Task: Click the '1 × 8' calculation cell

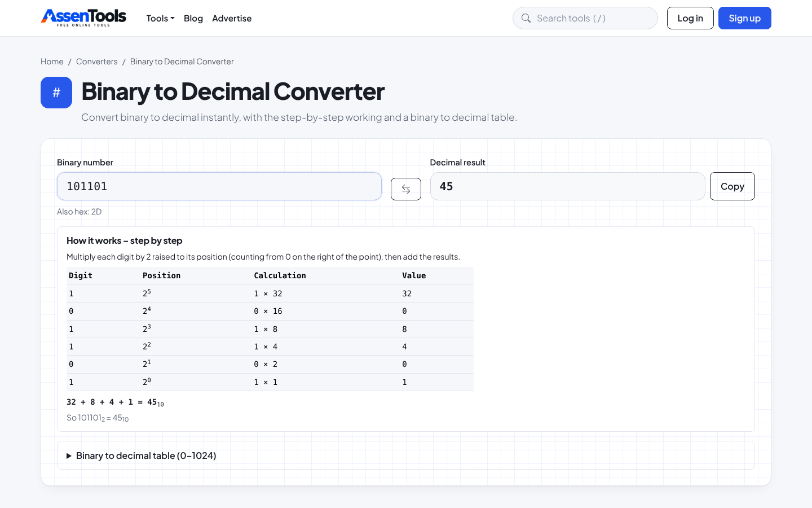Action: [x=266, y=329]
